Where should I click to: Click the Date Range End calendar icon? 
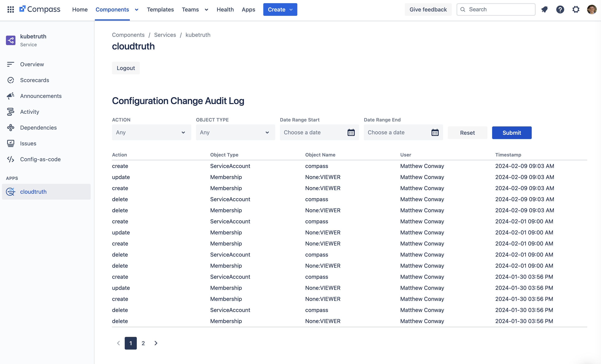[x=435, y=132]
